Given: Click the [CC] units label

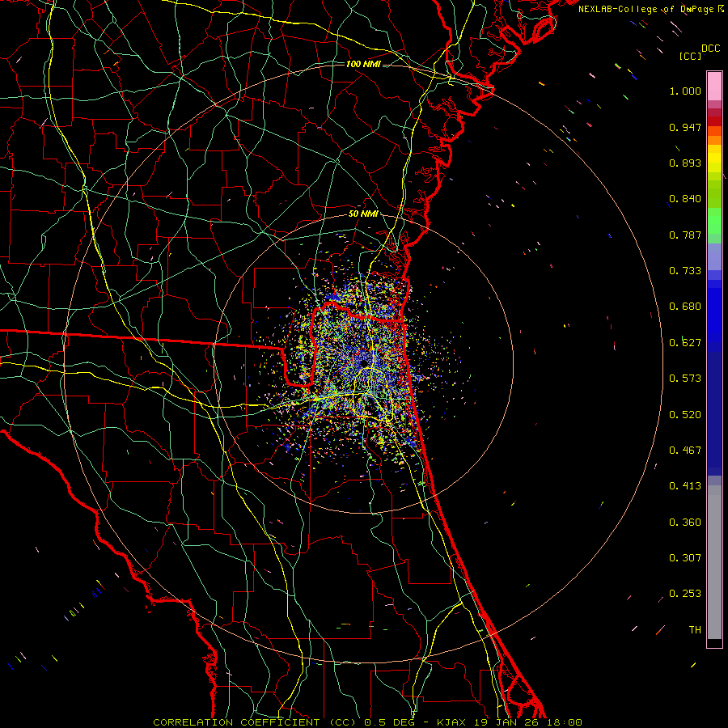Looking at the screenshot, I should point(690,56).
